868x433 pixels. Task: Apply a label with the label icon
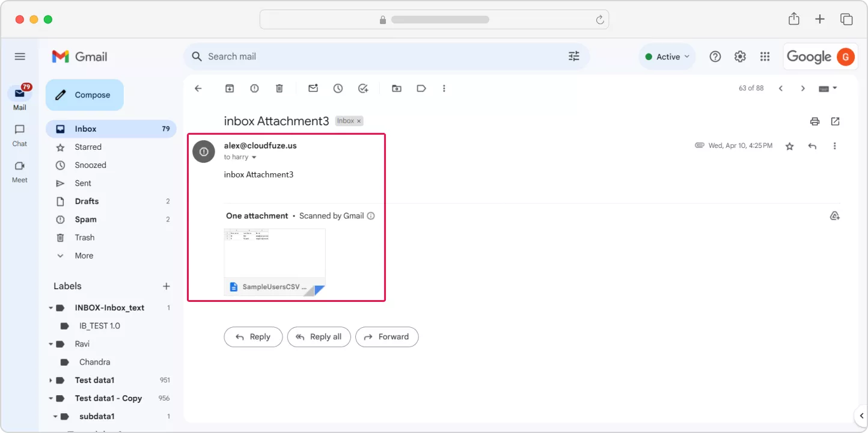point(421,88)
